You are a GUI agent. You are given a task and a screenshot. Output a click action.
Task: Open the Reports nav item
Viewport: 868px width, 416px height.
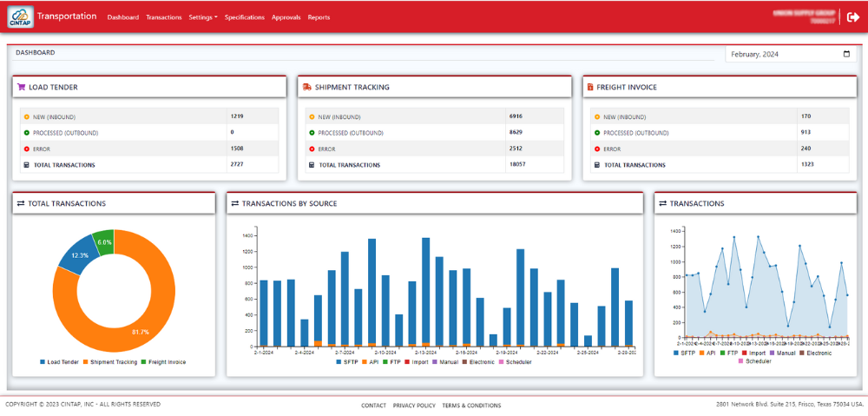click(x=319, y=17)
